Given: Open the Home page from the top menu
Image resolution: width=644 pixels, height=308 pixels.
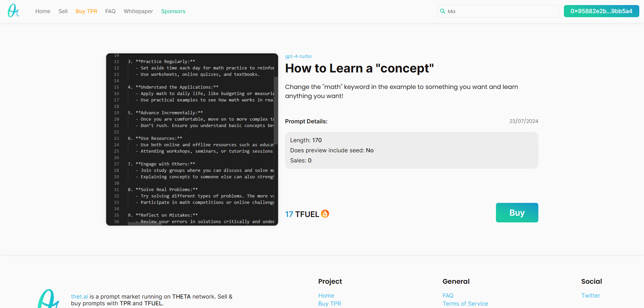Looking at the screenshot, I should (x=43, y=11).
